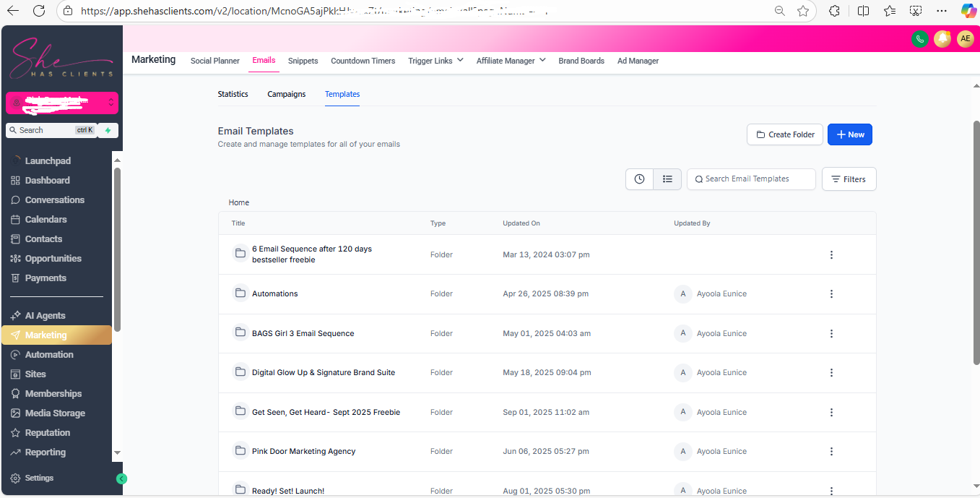Open the notifications bell icon
The image size is (980, 498).
pos(942,39)
